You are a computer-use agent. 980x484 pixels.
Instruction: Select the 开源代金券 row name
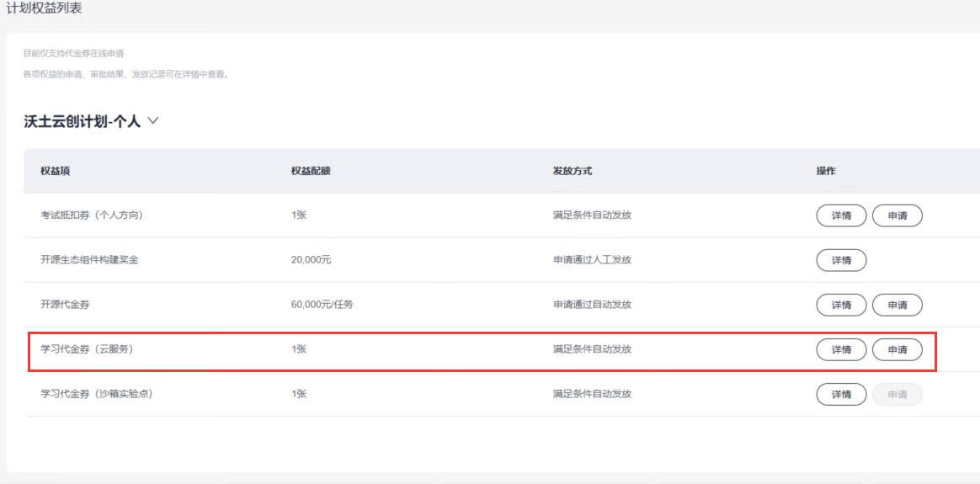click(65, 305)
